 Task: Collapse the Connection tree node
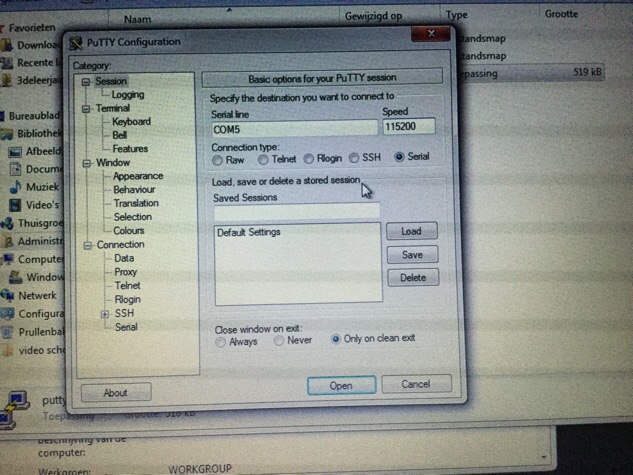[87, 245]
